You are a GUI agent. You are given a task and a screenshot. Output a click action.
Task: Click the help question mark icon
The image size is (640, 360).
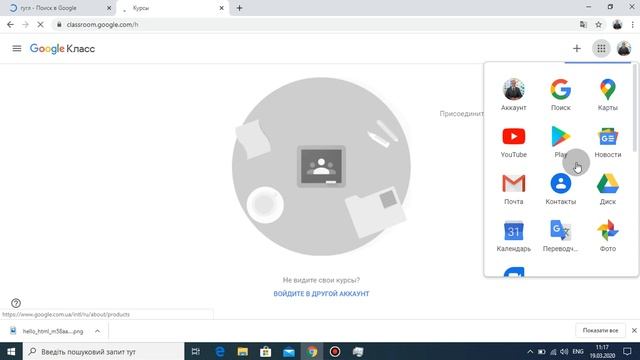tap(16, 303)
